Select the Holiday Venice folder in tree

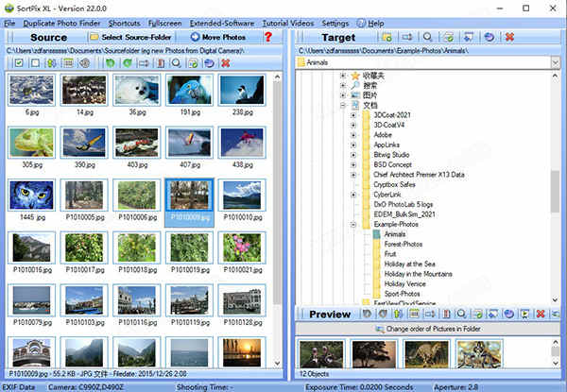point(404,284)
